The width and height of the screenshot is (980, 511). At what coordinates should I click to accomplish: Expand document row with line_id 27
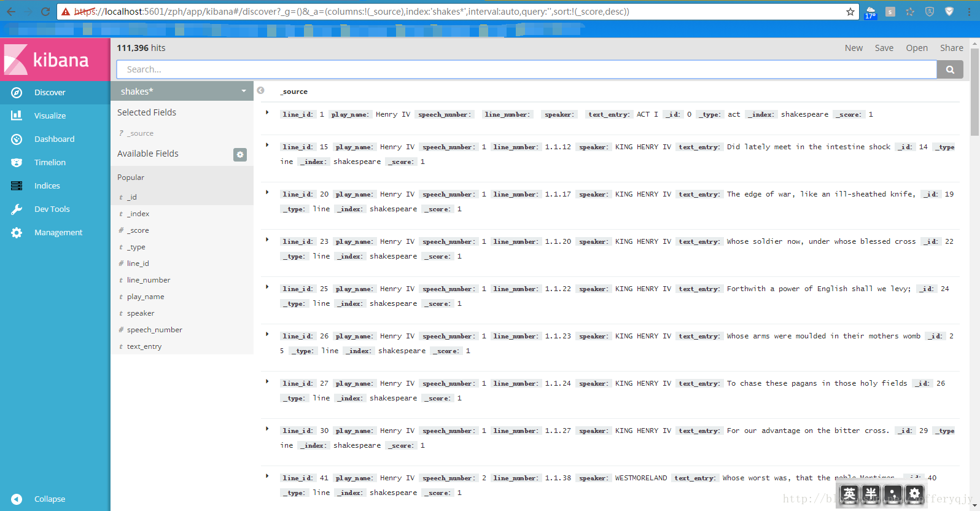[x=267, y=381]
